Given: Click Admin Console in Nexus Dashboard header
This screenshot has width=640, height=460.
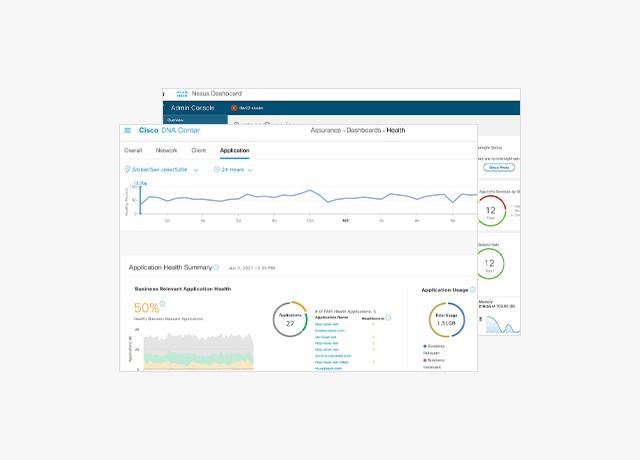Looking at the screenshot, I should 193,108.
